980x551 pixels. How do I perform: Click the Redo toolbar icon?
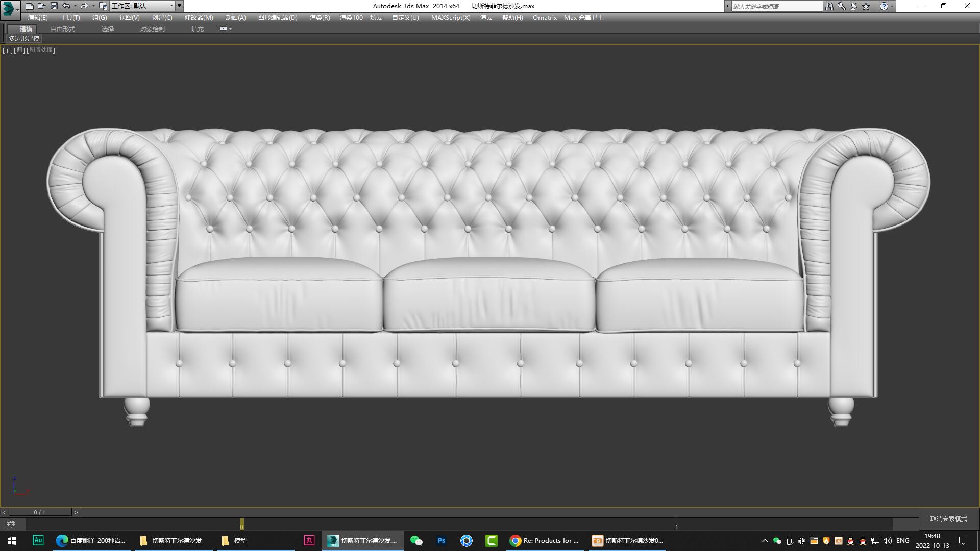(83, 6)
